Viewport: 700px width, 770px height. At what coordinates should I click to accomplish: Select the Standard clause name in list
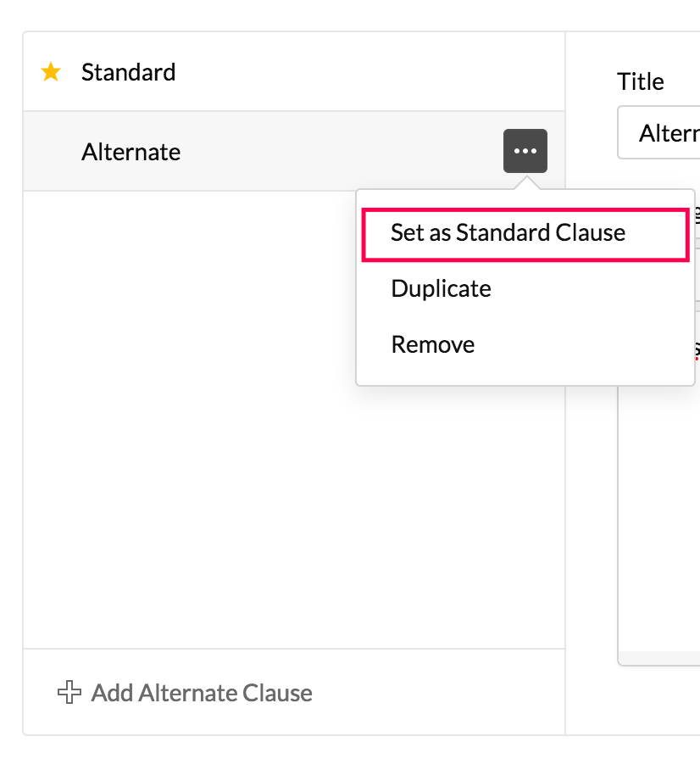[129, 73]
